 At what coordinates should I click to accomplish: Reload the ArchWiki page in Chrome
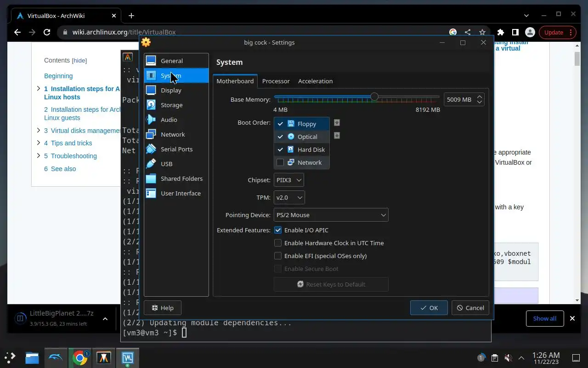click(46, 32)
